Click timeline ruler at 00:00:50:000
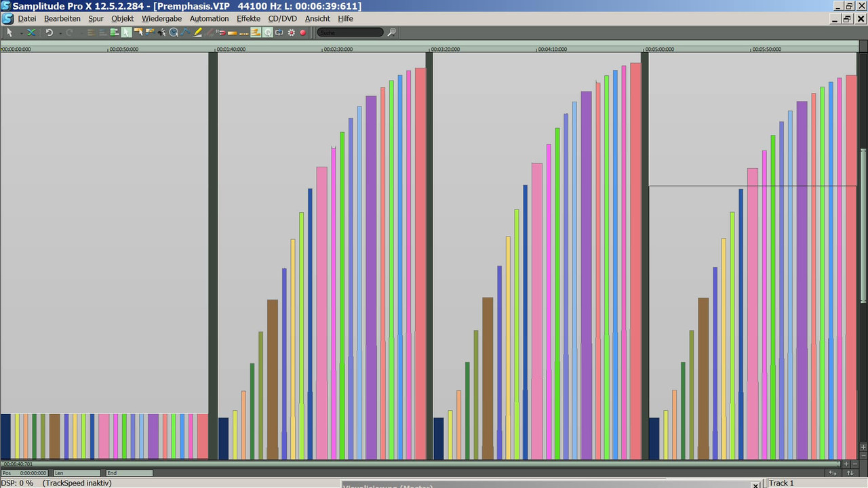Screen dimensions: 868x488 [x=124, y=49]
